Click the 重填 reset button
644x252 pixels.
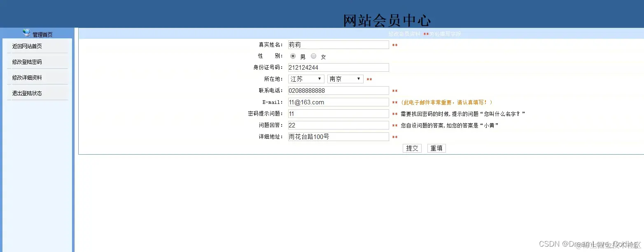pos(436,148)
